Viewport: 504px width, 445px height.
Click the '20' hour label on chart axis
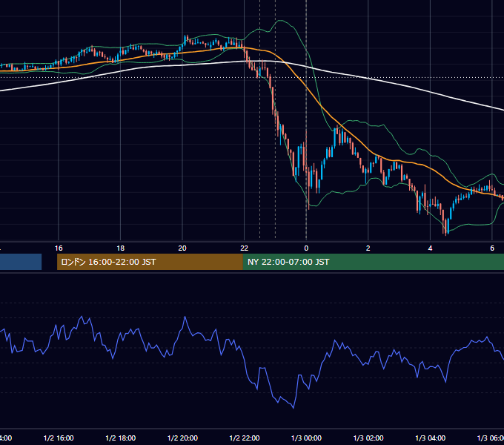(x=182, y=248)
